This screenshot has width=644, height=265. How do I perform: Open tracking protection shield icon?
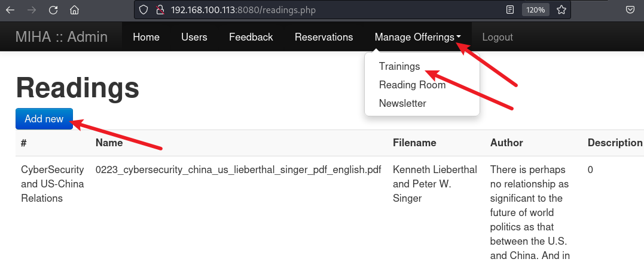[144, 10]
